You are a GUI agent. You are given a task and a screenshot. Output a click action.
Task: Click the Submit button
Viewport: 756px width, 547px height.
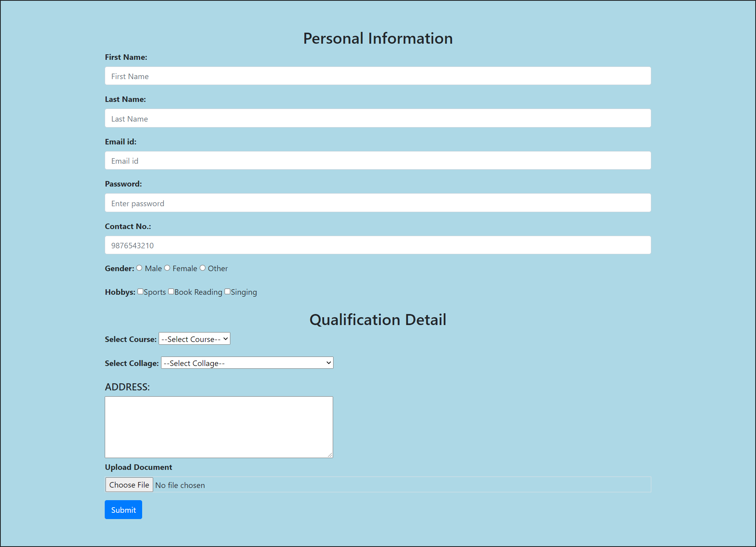click(x=123, y=510)
